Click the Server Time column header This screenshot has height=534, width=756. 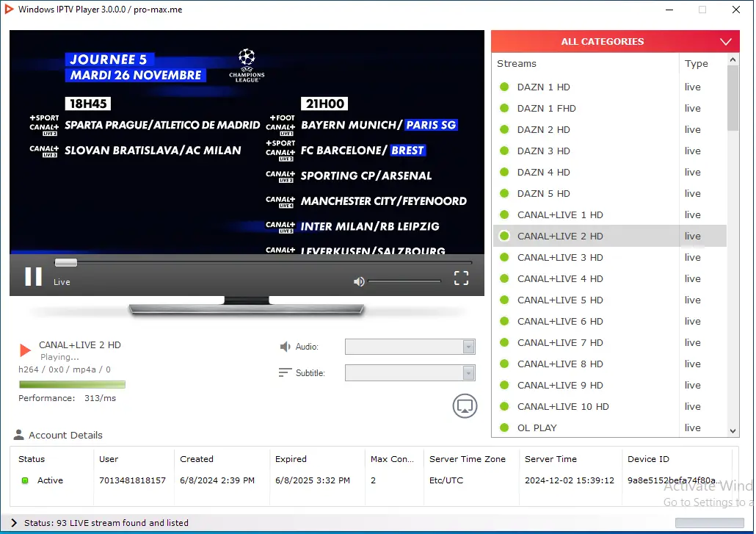click(570, 459)
